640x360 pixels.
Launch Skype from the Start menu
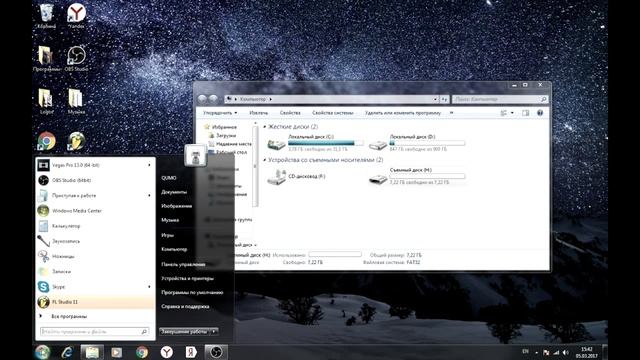coord(95,287)
